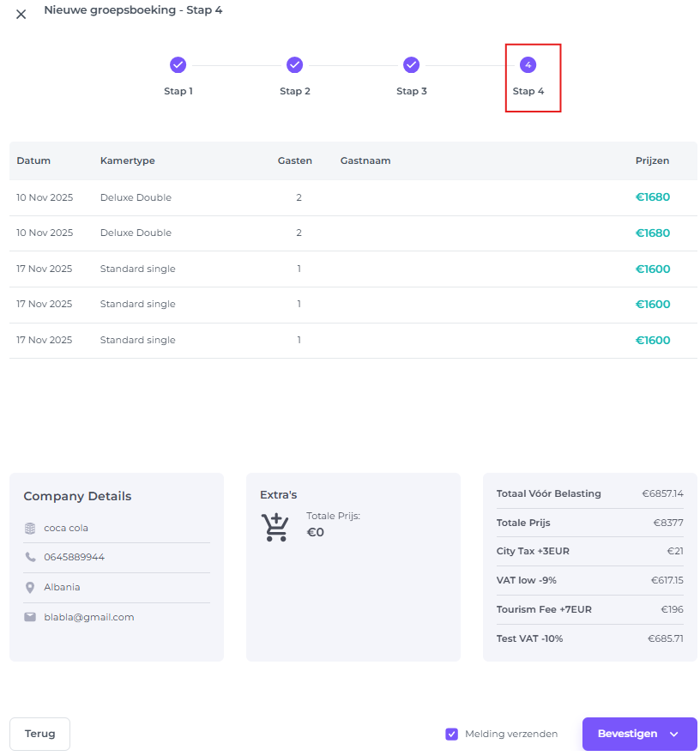Click the company building icon
The width and height of the screenshot is (700, 756).
(30, 529)
